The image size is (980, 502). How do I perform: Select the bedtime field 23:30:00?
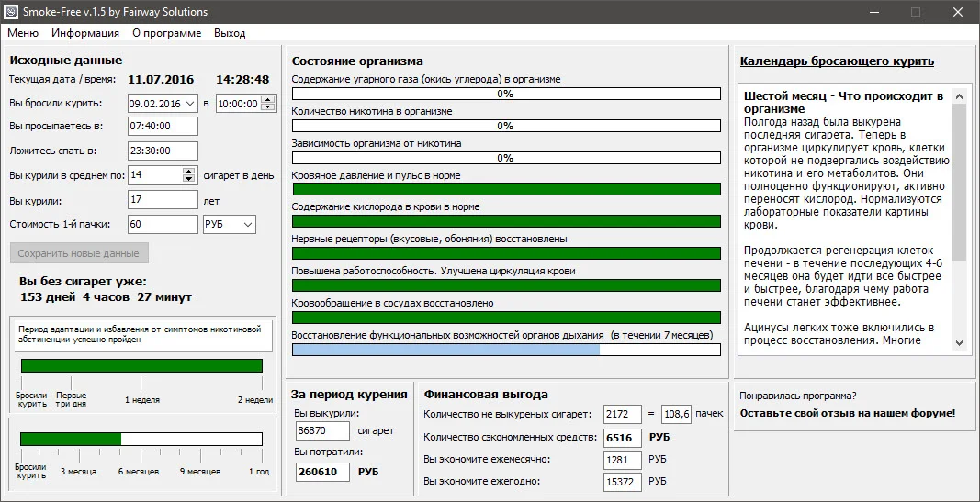point(163,151)
